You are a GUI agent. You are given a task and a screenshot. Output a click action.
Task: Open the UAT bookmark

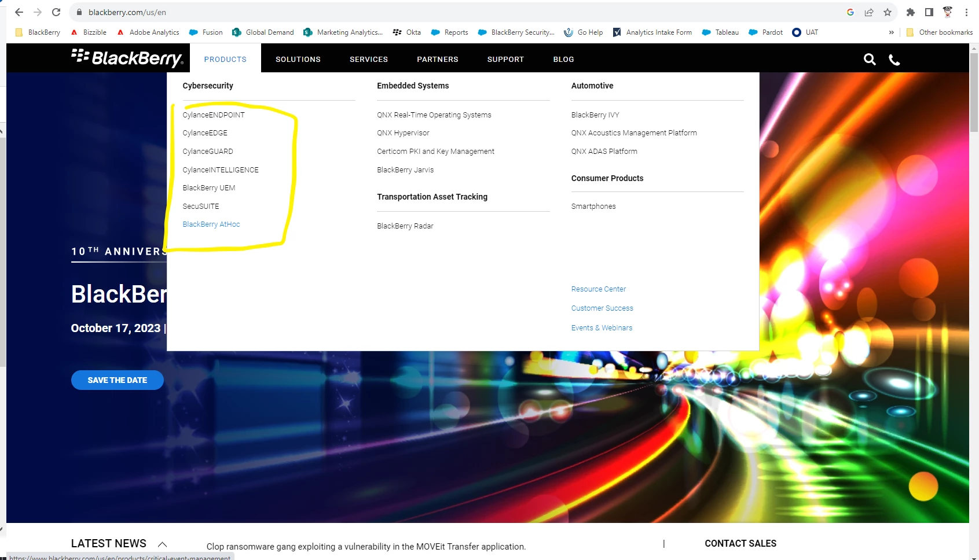(805, 32)
